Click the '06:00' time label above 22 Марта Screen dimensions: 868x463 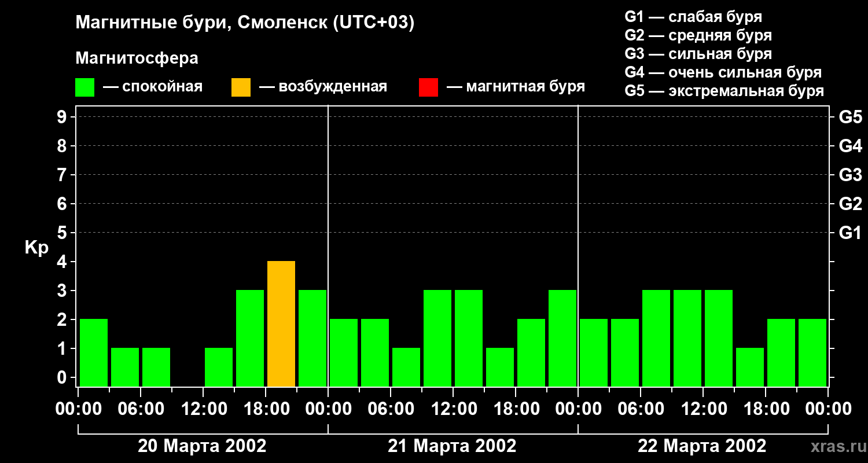click(641, 409)
